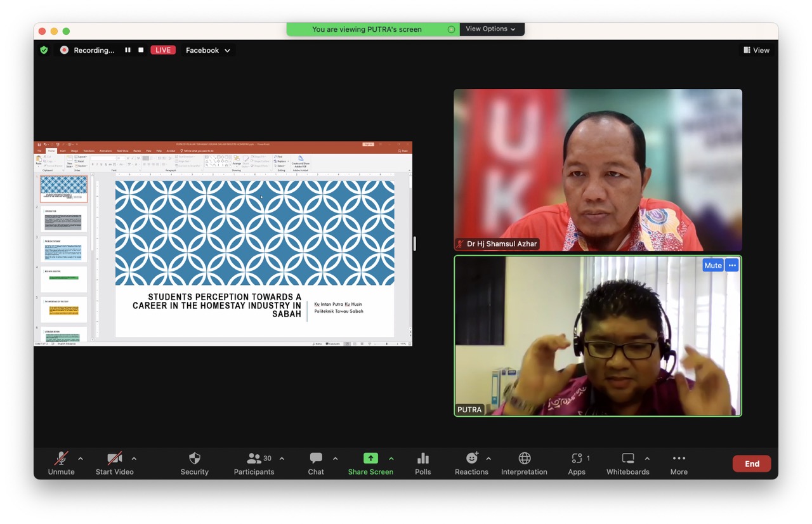Image resolution: width=812 pixels, height=524 pixels.
Task: Click the red End meeting button
Action: [751, 464]
